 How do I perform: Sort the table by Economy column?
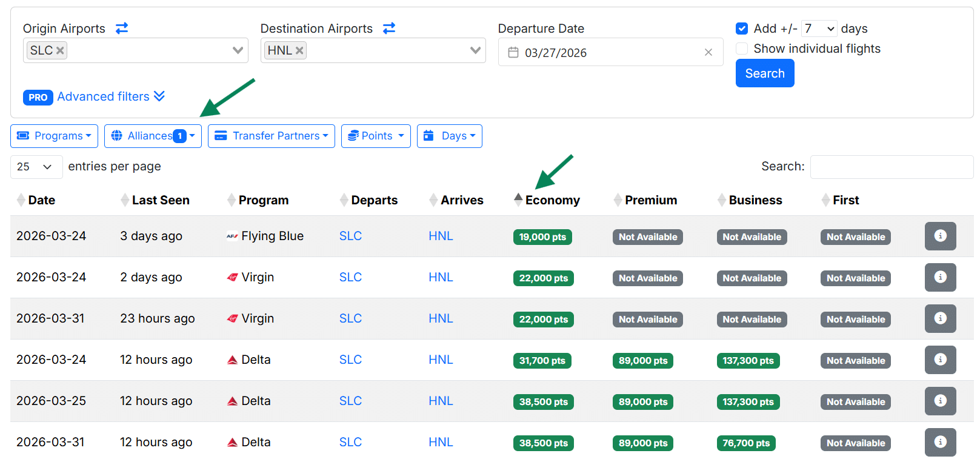(552, 200)
